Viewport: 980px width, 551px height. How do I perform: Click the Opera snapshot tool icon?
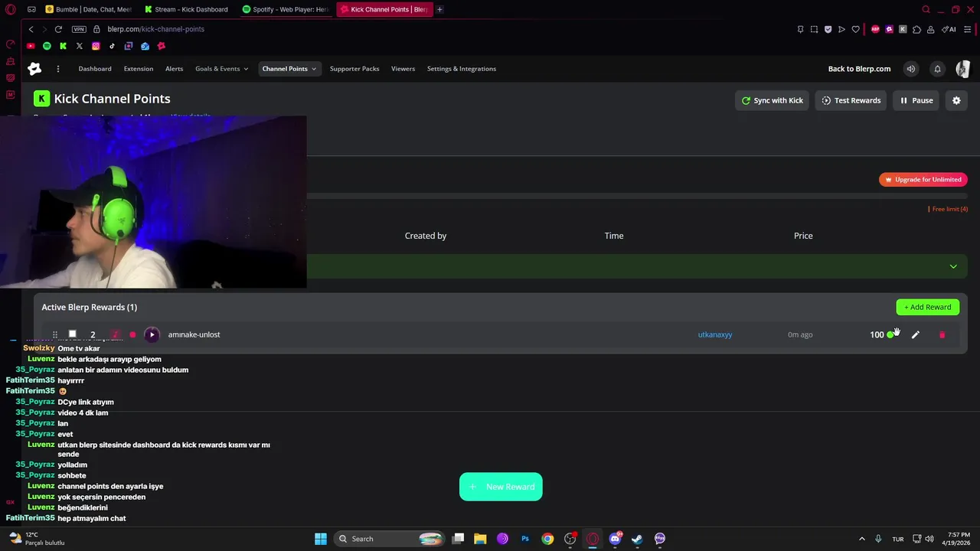814,29
